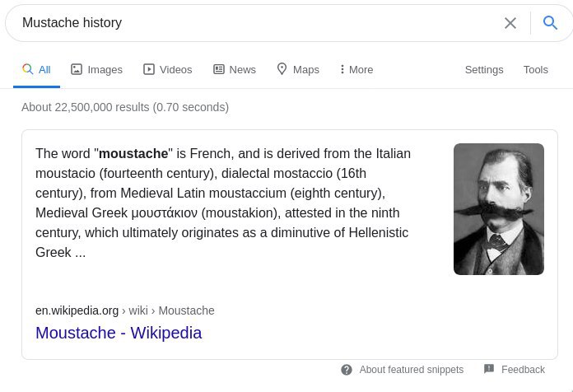Click the question mark help icon
The image size is (573, 392).
click(347, 370)
